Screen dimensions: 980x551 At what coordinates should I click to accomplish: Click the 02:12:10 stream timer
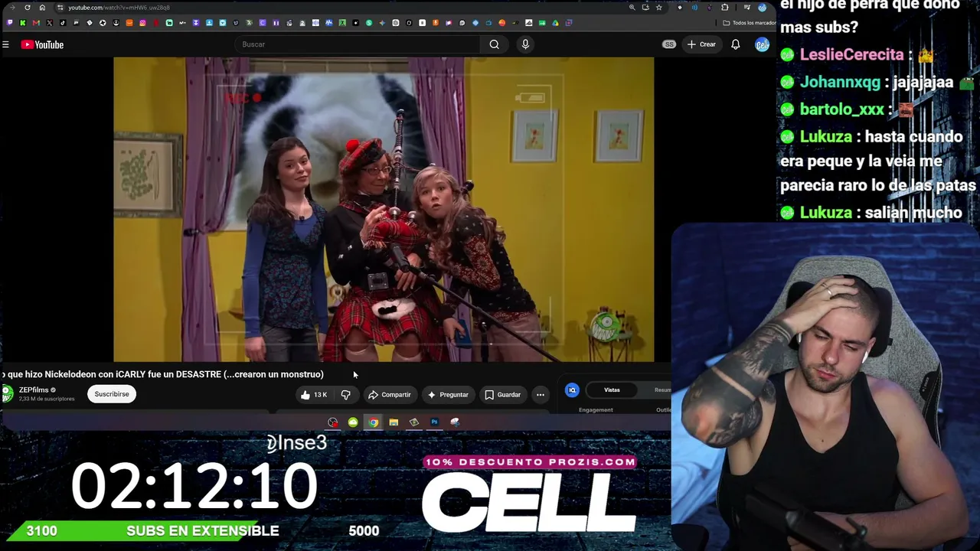tap(194, 487)
